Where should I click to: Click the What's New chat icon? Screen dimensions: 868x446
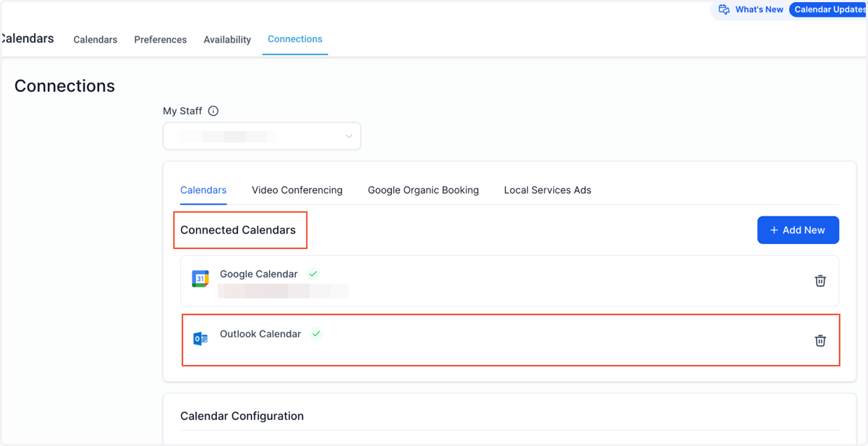coord(724,9)
